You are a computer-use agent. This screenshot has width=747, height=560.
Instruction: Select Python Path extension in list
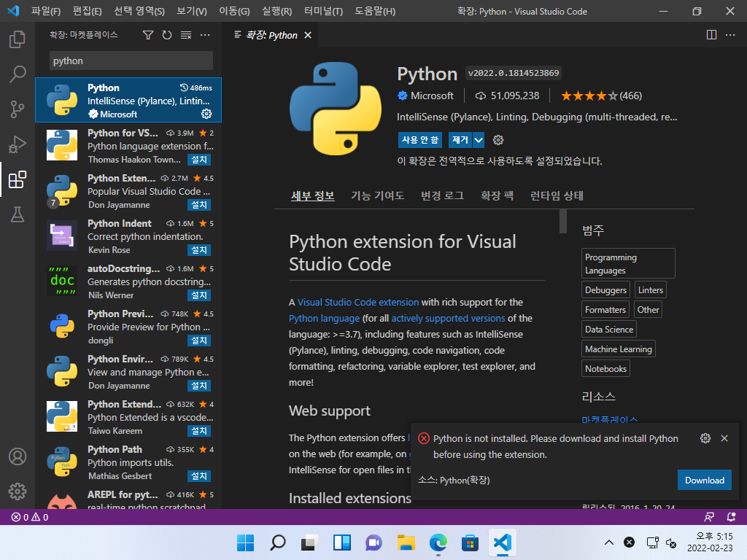(x=128, y=462)
